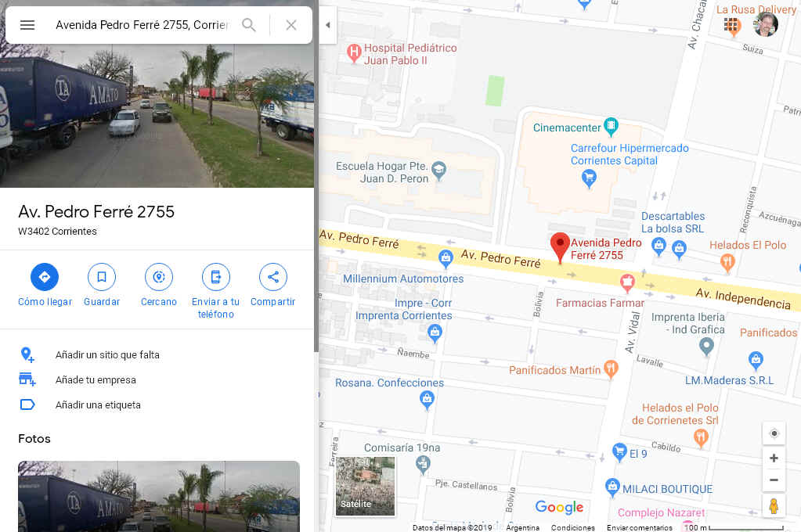
Task: Collapse the side panel arrow
Action: tap(327, 25)
